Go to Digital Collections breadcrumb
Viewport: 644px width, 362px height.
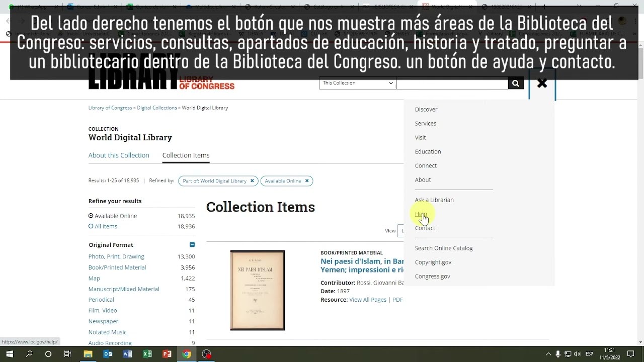[157, 108]
